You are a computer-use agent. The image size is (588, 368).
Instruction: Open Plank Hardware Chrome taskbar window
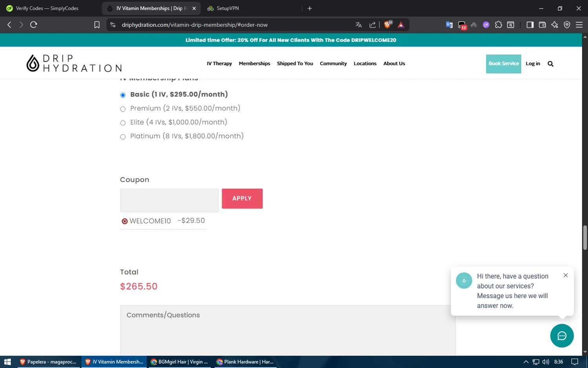tap(245, 362)
